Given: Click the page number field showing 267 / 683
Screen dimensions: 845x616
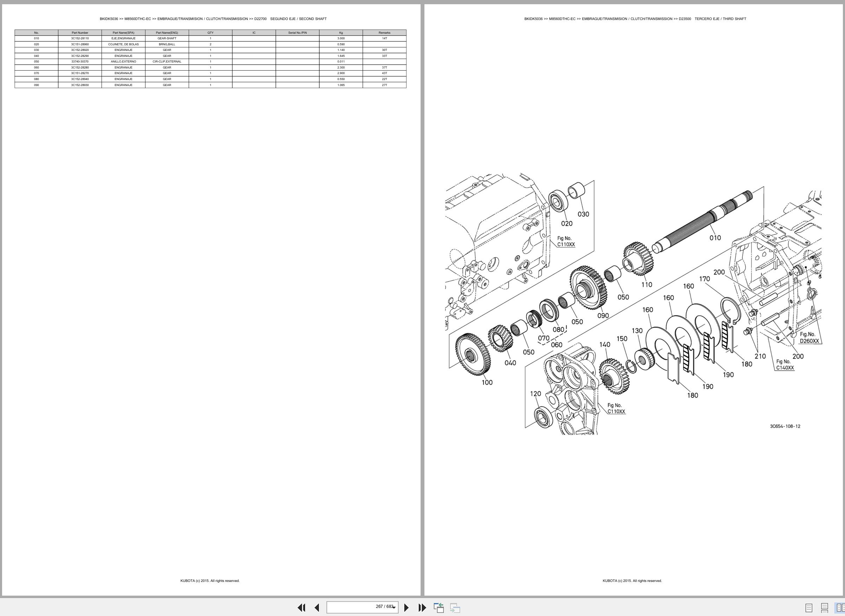Looking at the screenshot, I should (362, 607).
